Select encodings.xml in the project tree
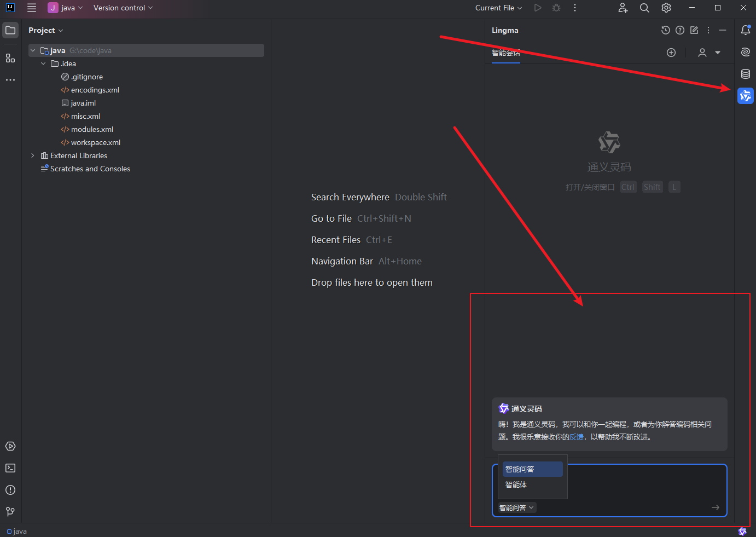The height and width of the screenshot is (537, 756). coord(90,90)
